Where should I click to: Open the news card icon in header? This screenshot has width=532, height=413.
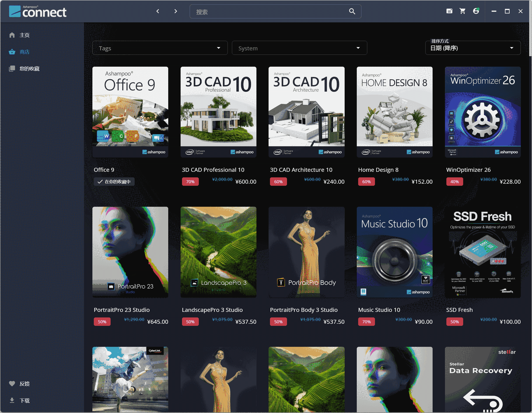coord(449,11)
